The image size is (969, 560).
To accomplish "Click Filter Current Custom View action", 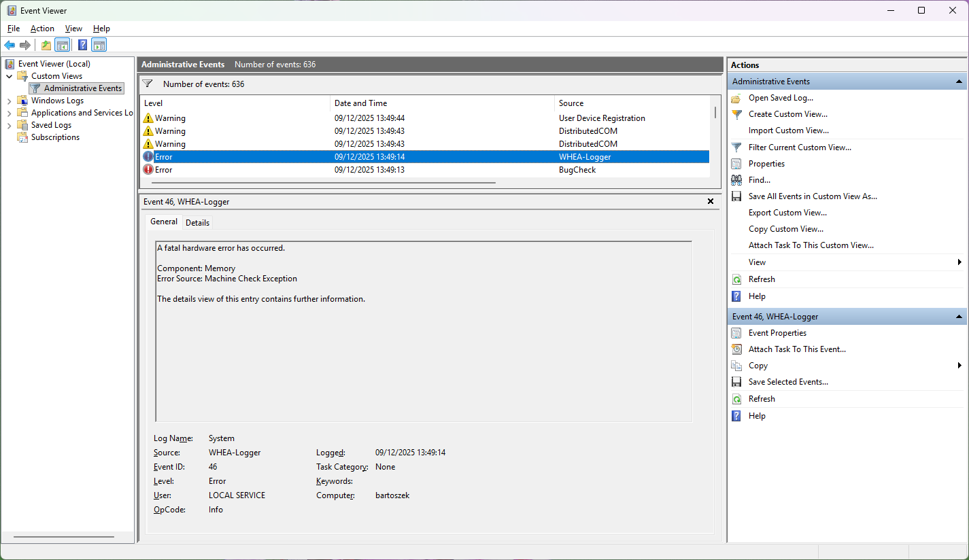I will [x=799, y=147].
